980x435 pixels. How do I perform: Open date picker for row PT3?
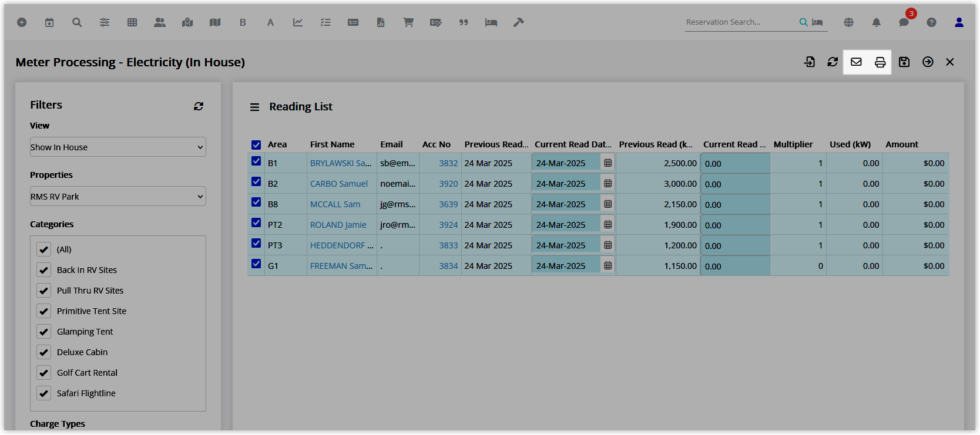608,245
